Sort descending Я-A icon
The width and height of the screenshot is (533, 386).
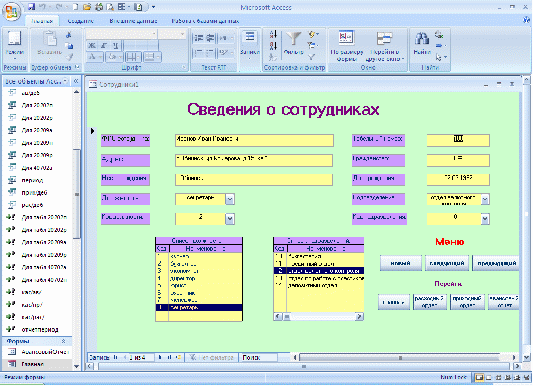(273, 46)
